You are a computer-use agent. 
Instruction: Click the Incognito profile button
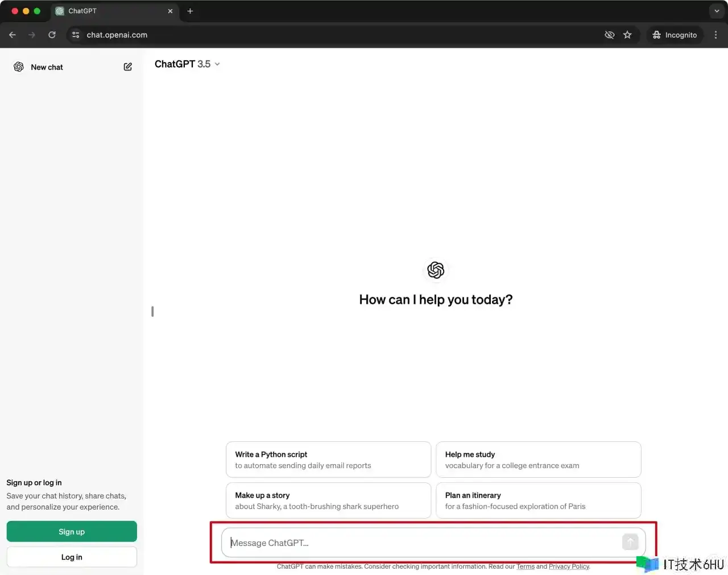pyautogui.click(x=675, y=35)
